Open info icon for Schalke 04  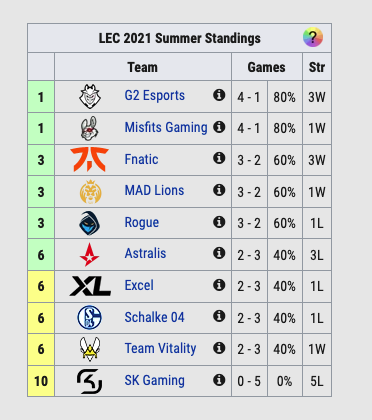click(x=219, y=316)
